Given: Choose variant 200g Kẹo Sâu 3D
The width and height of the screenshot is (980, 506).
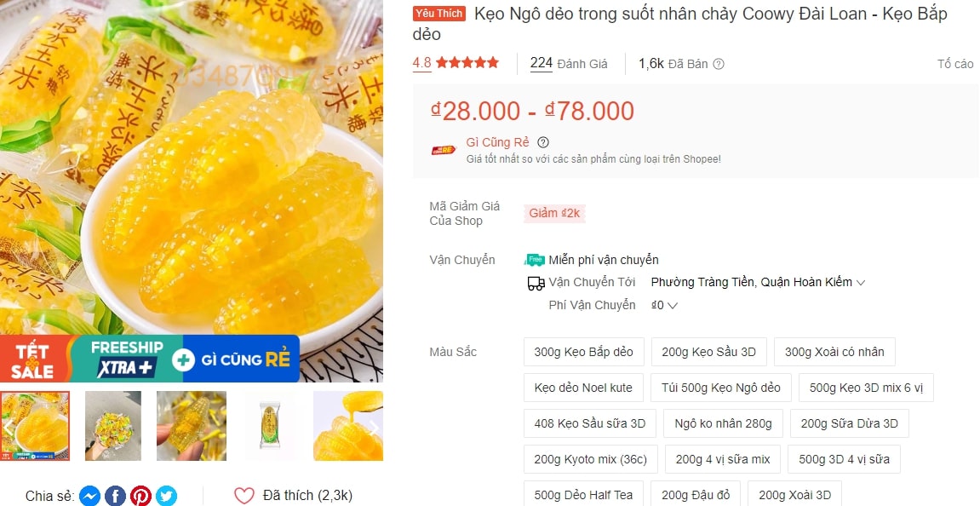Looking at the screenshot, I should coord(708,352).
